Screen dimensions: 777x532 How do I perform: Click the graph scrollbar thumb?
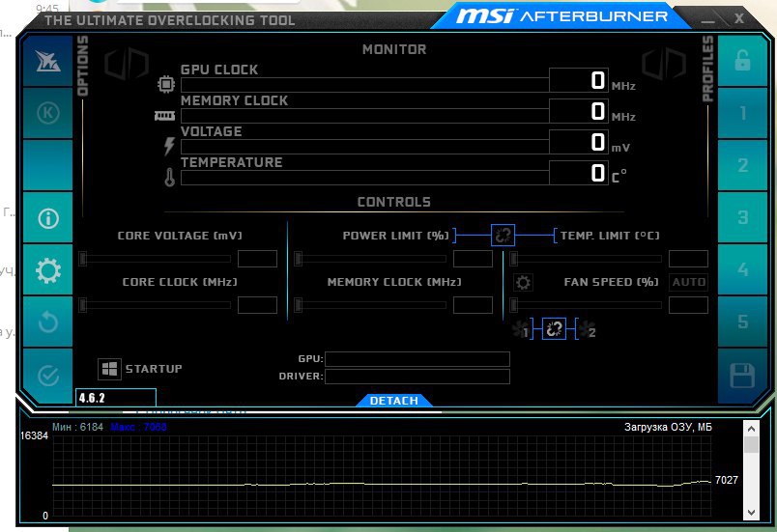pos(751,444)
